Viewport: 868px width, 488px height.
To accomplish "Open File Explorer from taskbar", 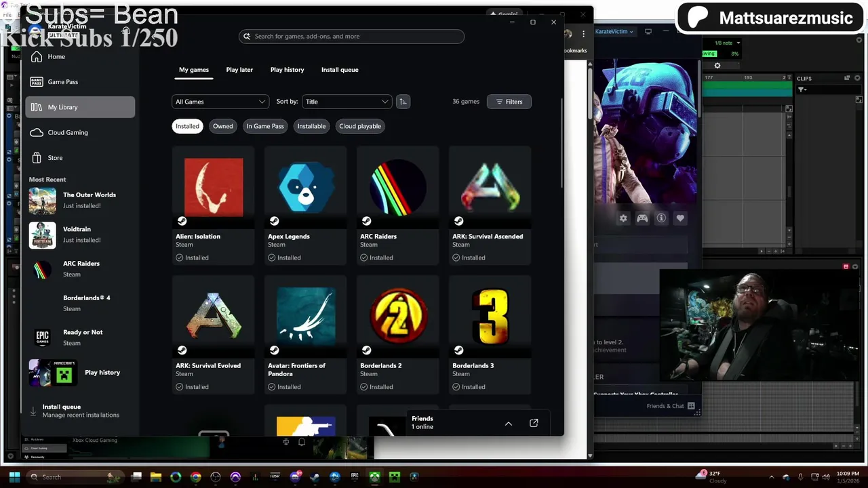I will (156, 477).
